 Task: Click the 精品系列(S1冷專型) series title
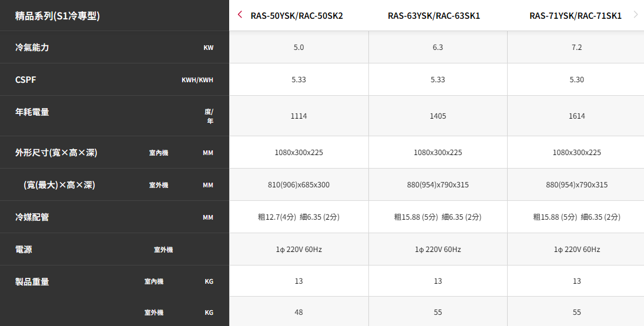(57, 16)
